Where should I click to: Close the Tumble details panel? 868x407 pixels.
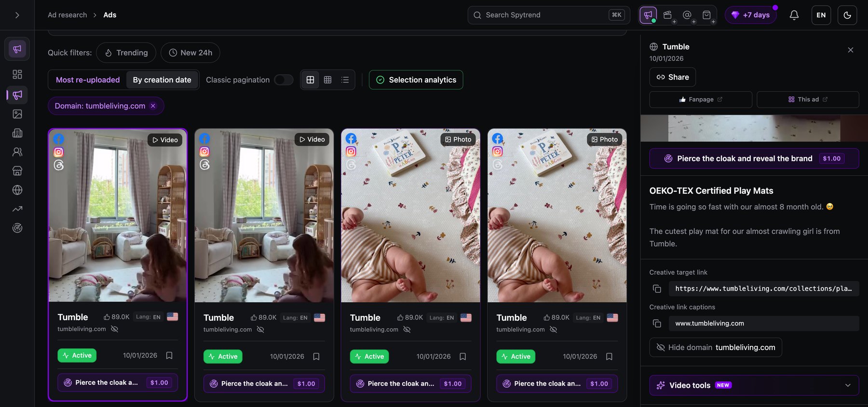tap(851, 50)
